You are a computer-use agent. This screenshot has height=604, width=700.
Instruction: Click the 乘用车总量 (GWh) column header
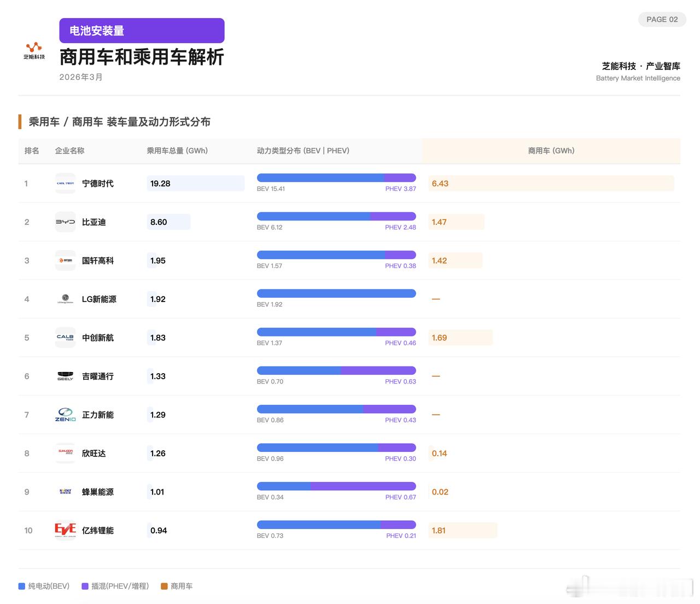(177, 150)
